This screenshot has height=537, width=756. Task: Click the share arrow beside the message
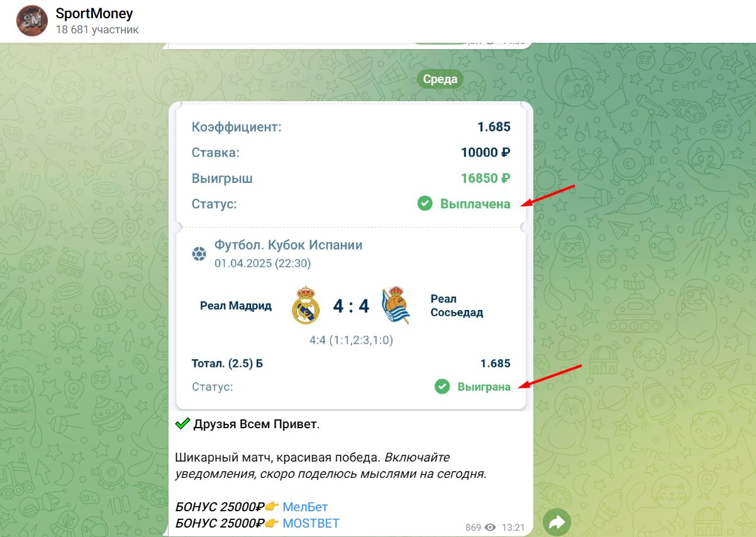pyautogui.click(x=557, y=522)
